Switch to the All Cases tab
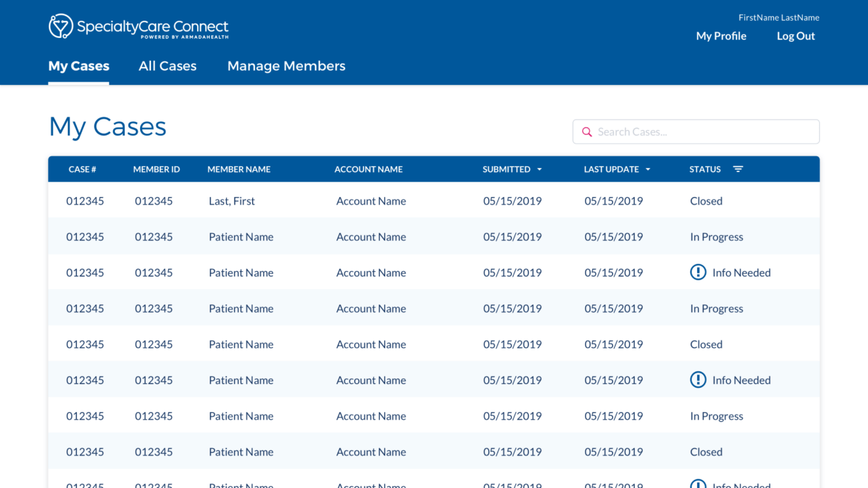This screenshot has width=868, height=488. point(168,66)
